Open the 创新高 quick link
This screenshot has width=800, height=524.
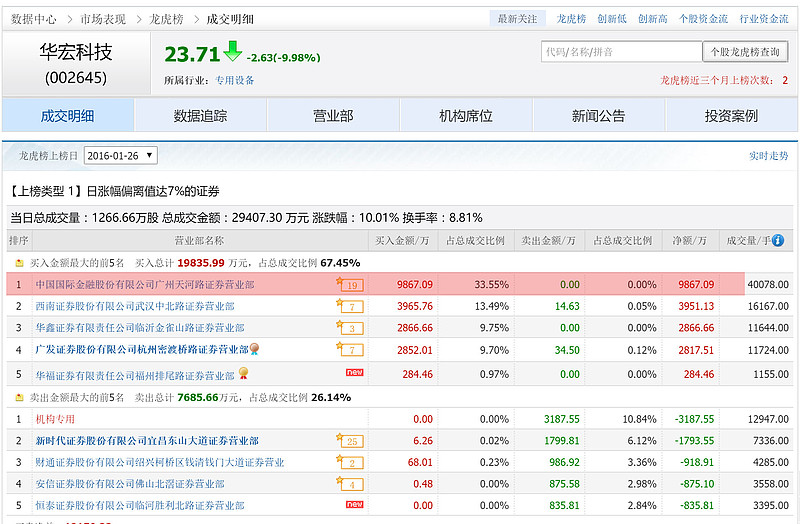[x=653, y=19]
